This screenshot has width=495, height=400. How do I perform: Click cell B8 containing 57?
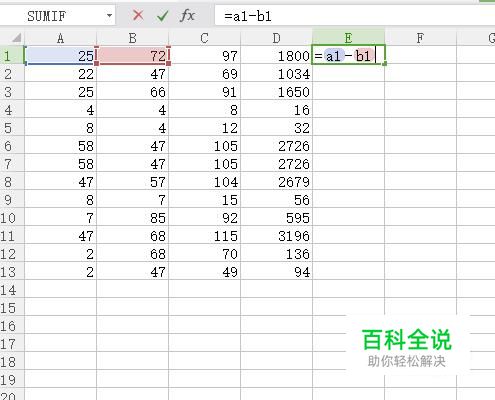(x=132, y=181)
